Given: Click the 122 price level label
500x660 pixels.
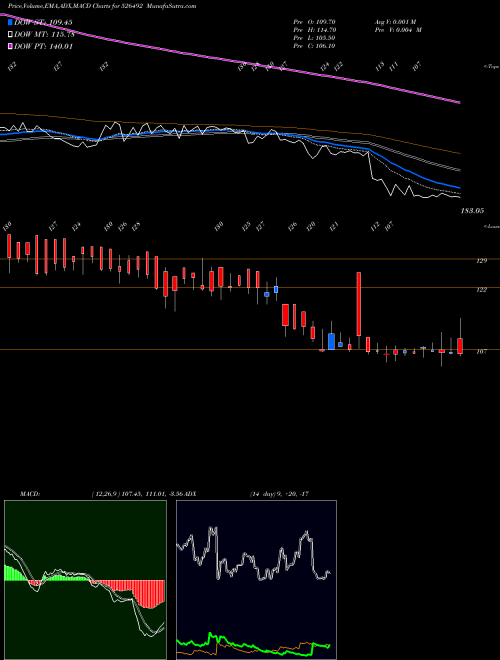Looking at the screenshot, I should pyautogui.click(x=482, y=290).
